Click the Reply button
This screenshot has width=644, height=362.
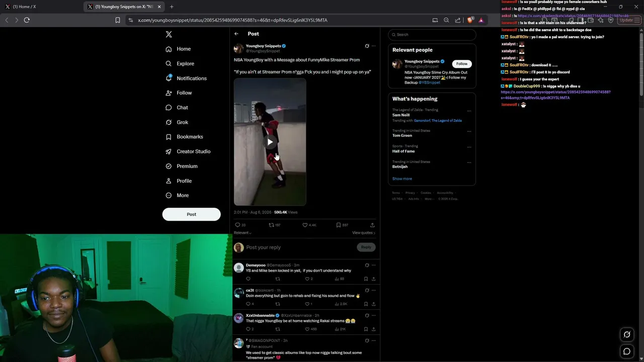[366, 247]
